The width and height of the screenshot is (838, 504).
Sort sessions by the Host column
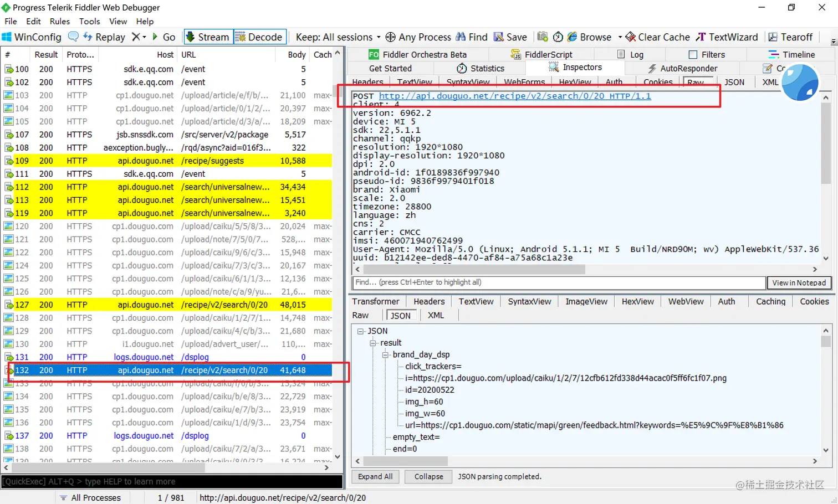[x=165, y=54]
